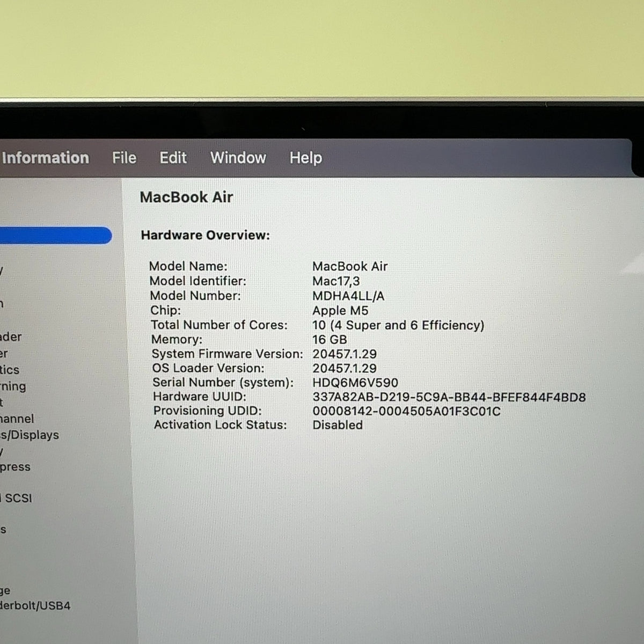Click the bold "MacBook Air" heading
This screenshot has height=644, width=644.
coord(186,197)
